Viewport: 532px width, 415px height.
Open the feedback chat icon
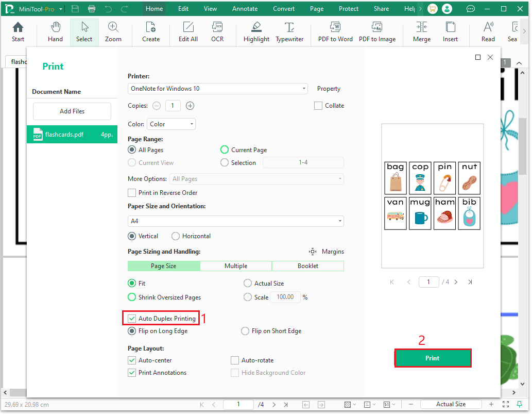pyautogui.click(x=471, y=9)
